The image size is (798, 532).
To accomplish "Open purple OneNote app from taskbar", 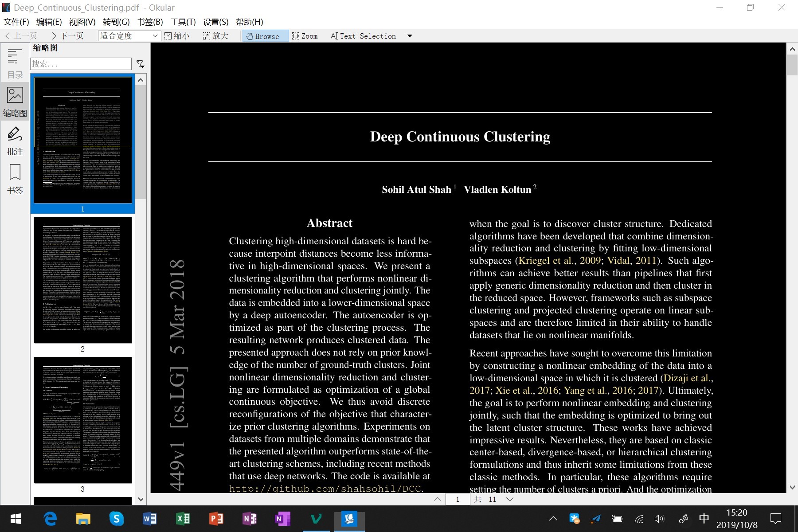I will 282,519.
